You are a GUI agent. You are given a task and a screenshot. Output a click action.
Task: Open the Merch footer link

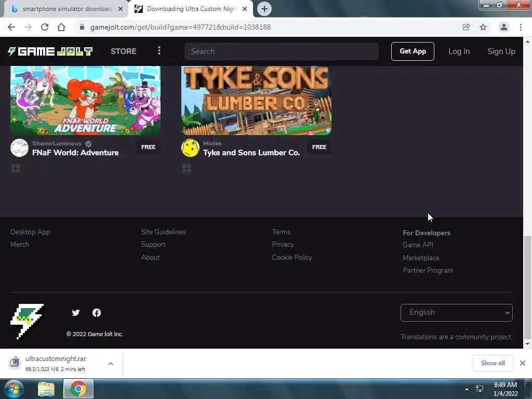20,244
